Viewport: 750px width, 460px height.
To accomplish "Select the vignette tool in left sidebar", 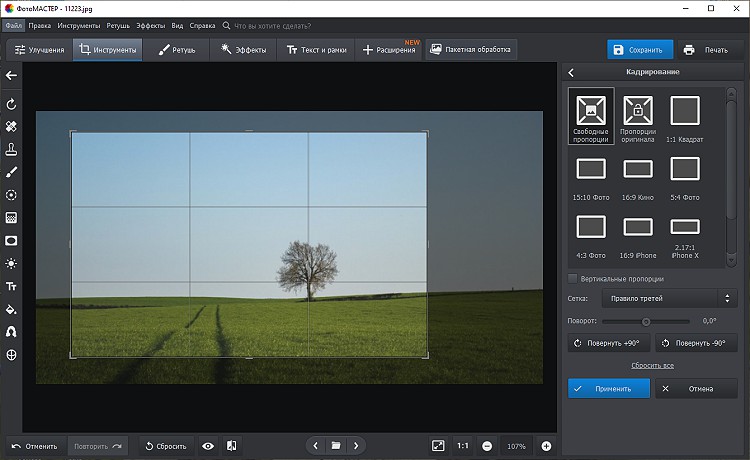I will click(x=11, y=240).
